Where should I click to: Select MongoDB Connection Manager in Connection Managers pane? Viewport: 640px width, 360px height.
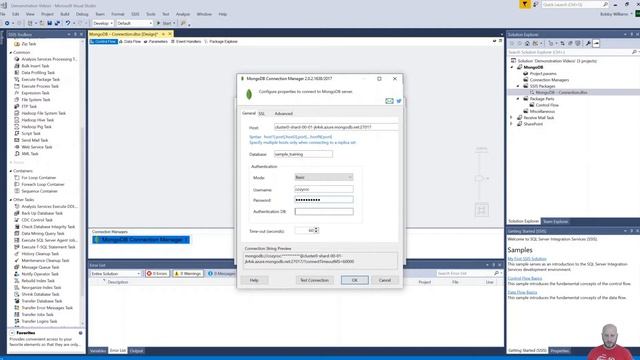click(x=141, y=240)
